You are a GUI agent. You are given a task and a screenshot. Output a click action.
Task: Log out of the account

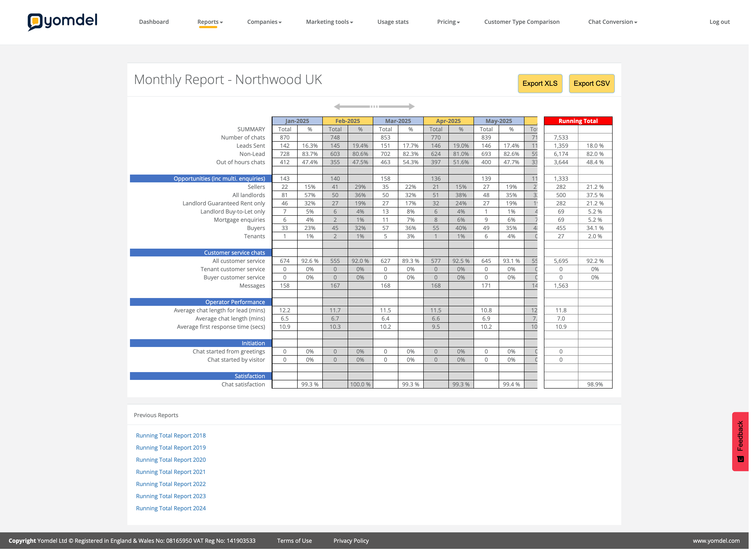tap(719, 22)
